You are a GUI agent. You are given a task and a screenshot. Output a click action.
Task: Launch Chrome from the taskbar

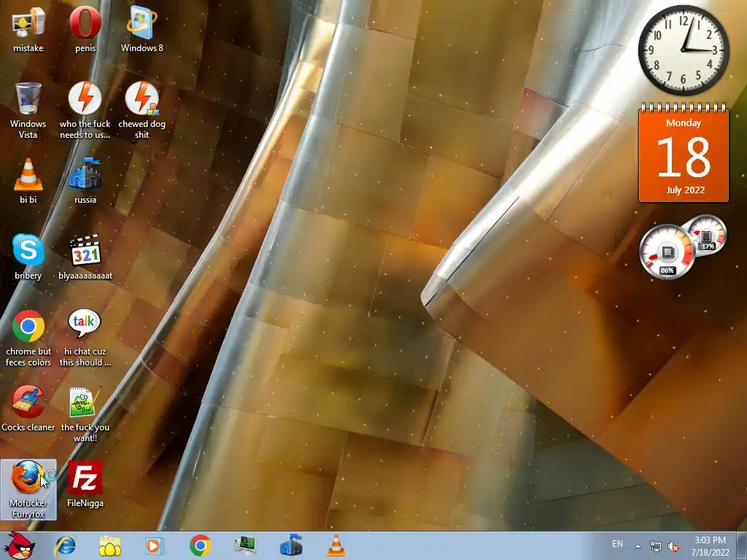click(x=200, y=545)
